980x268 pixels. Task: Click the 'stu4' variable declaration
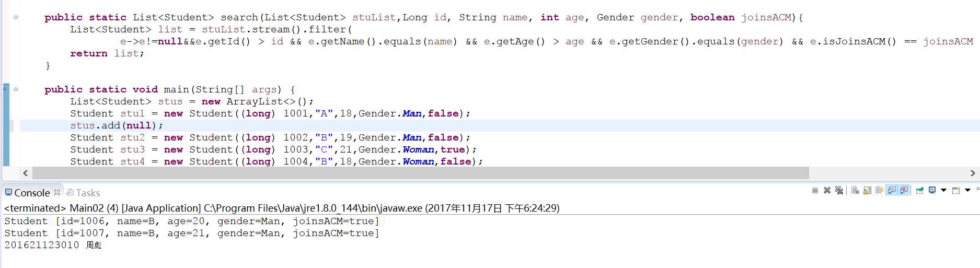(132, 161)
